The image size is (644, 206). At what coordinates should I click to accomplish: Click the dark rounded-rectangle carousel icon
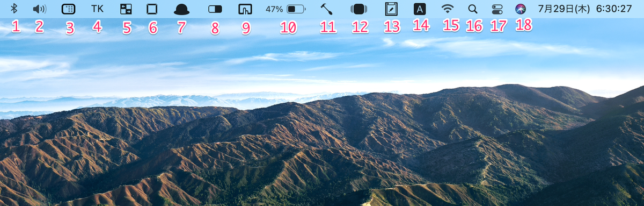point(358,9)
